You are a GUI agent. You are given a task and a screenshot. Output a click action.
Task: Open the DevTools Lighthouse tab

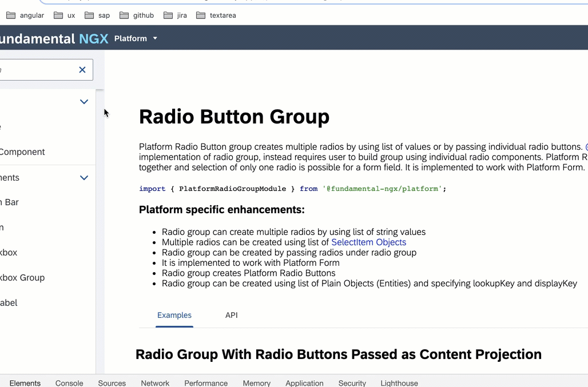click(399, 383)
